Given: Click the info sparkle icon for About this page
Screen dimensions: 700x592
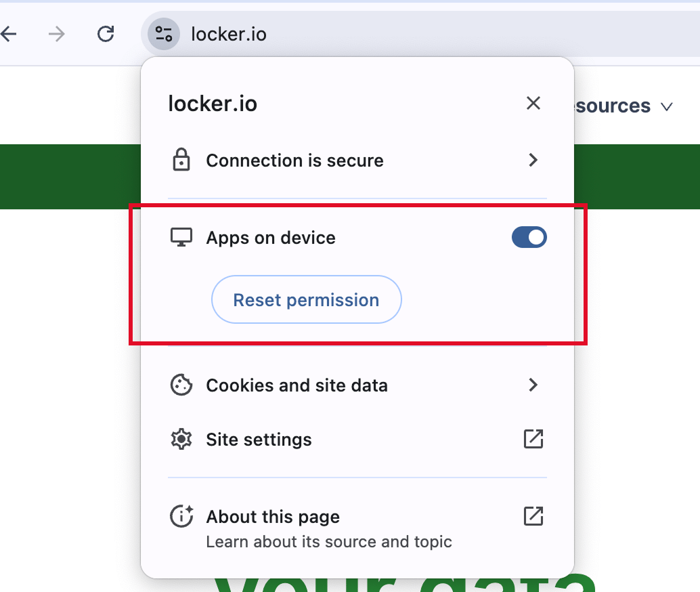Looking at the screenshot, I should pos(181,516).
